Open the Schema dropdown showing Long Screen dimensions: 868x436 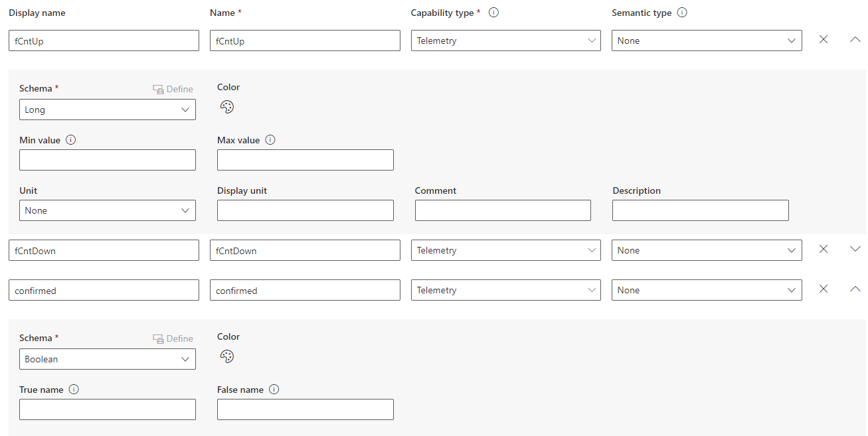click(x=107, y=109)
